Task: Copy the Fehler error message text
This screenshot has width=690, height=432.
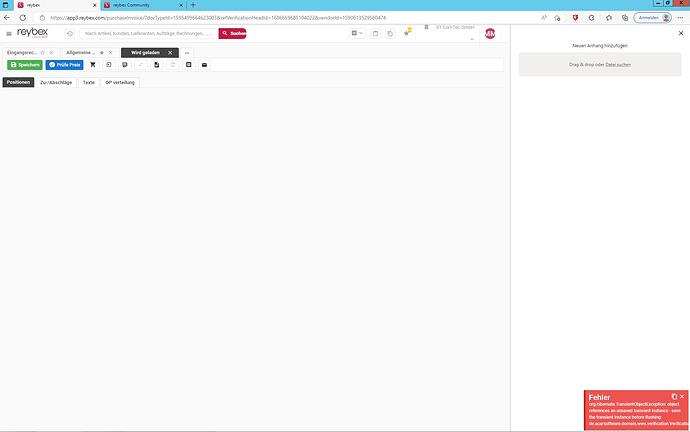Action: pyautogui.click(x=674, y=396)
